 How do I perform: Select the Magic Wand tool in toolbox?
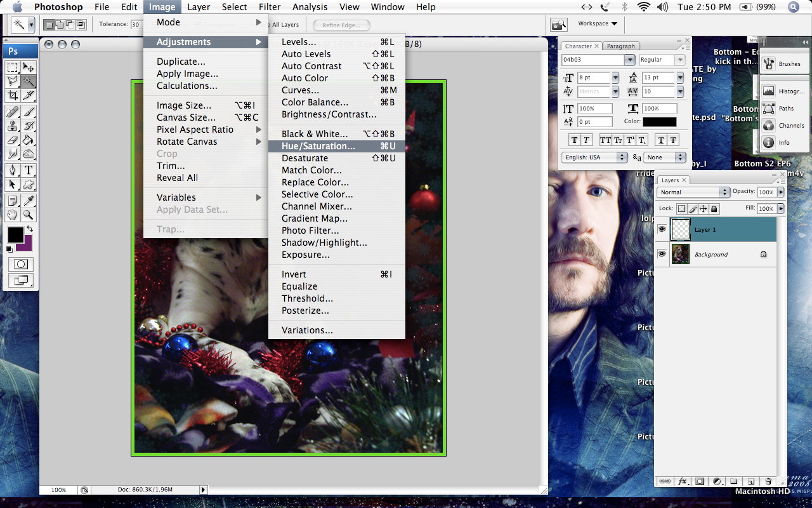click(29, 81)
